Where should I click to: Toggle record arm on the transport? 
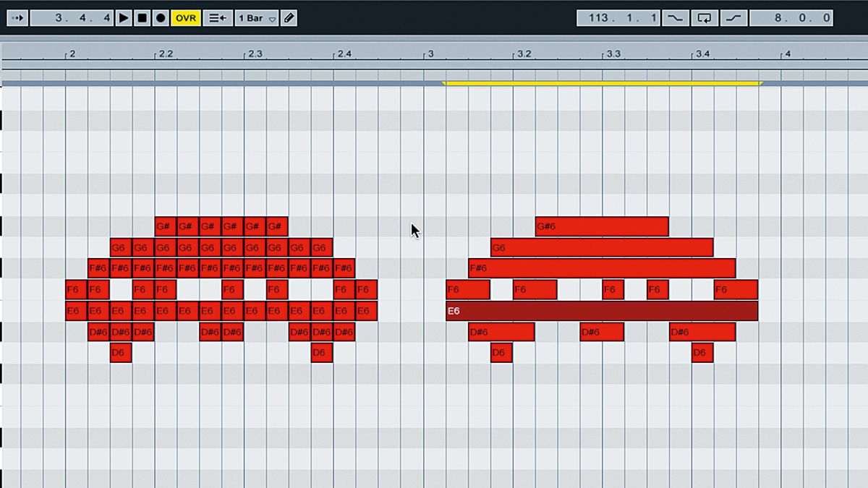161,17
